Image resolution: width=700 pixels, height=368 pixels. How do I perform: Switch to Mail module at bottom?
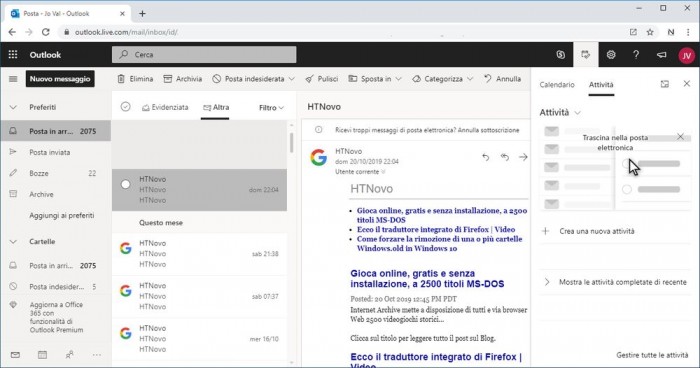point(15,355)
